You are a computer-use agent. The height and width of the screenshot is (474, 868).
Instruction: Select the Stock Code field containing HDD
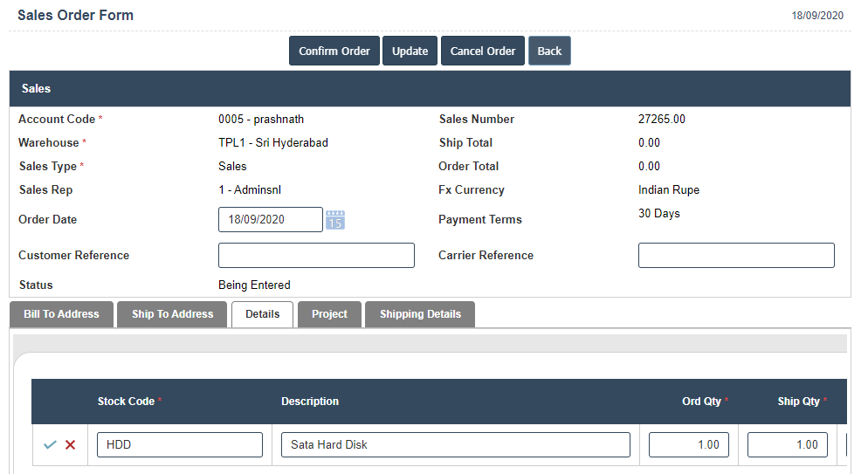[x=179, y=445]
